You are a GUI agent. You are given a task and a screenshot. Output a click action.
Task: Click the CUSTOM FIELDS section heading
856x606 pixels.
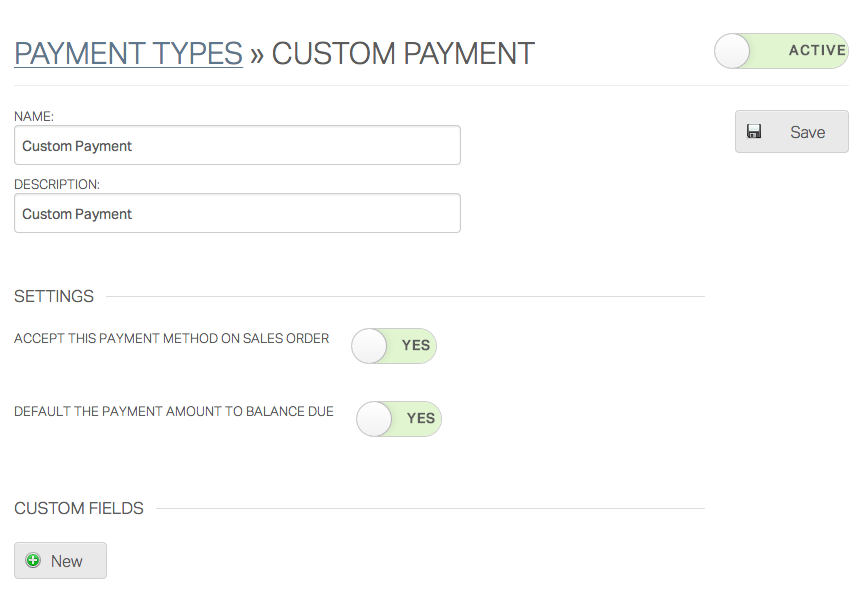(78, 508)
